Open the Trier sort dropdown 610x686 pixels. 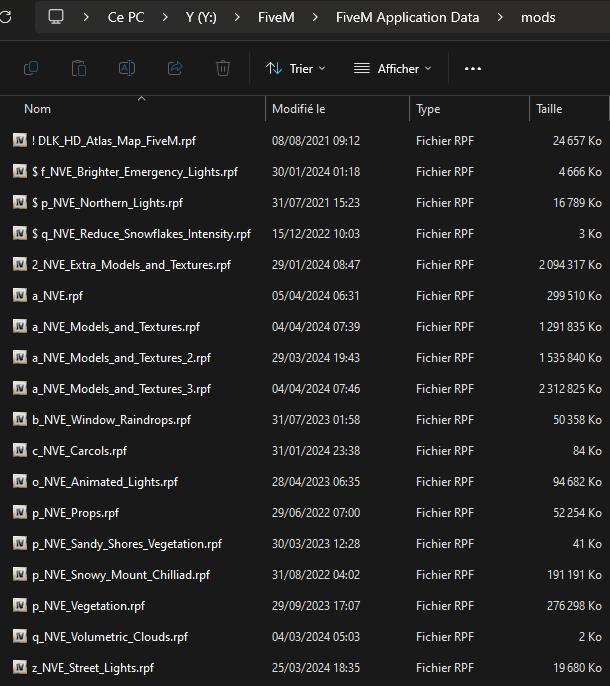(296, 69)
